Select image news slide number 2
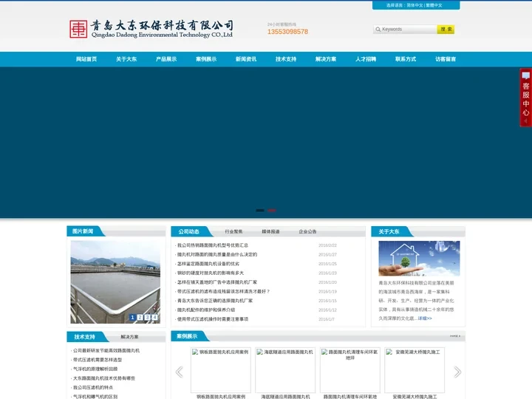The height and width of the screenshot is (399, 532). pyautogui.click(x=140, y=317)
